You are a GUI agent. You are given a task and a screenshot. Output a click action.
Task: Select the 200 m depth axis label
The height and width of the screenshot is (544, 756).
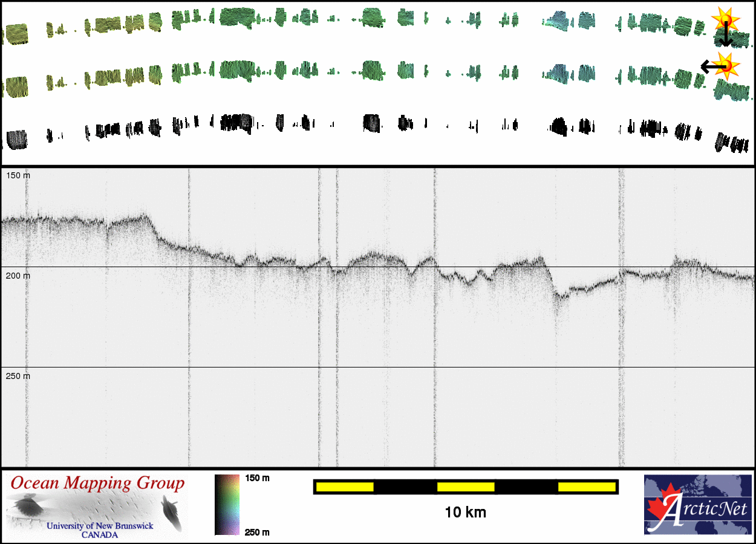coord(18,276)
